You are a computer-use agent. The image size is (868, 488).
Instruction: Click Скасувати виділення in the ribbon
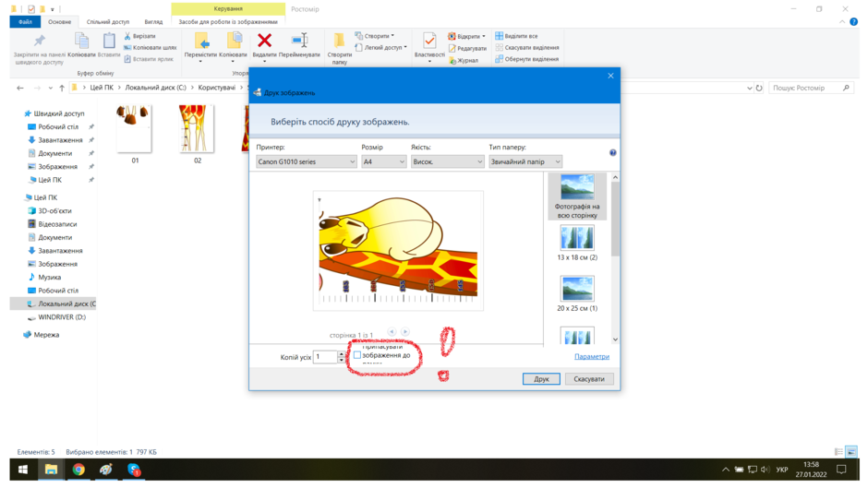[527, 48]
